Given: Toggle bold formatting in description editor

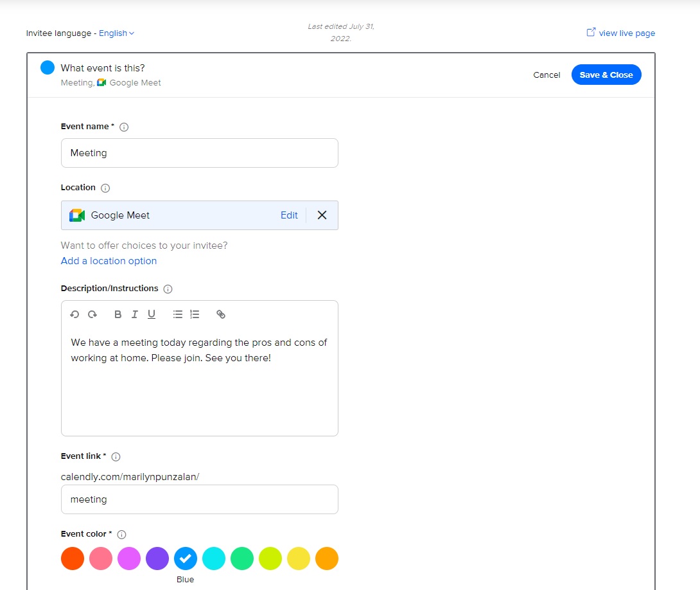Looking at the screenshot, I should pos(118,314).
